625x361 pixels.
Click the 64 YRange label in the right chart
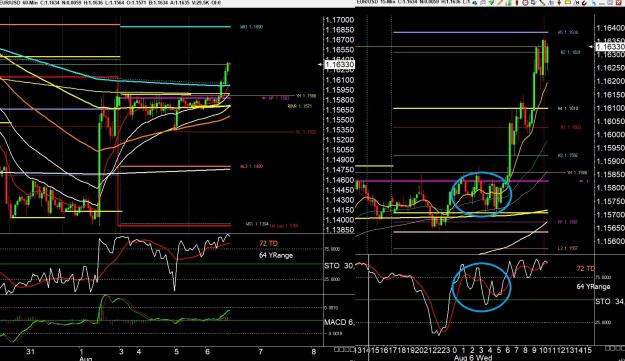(x=593, y=286)
